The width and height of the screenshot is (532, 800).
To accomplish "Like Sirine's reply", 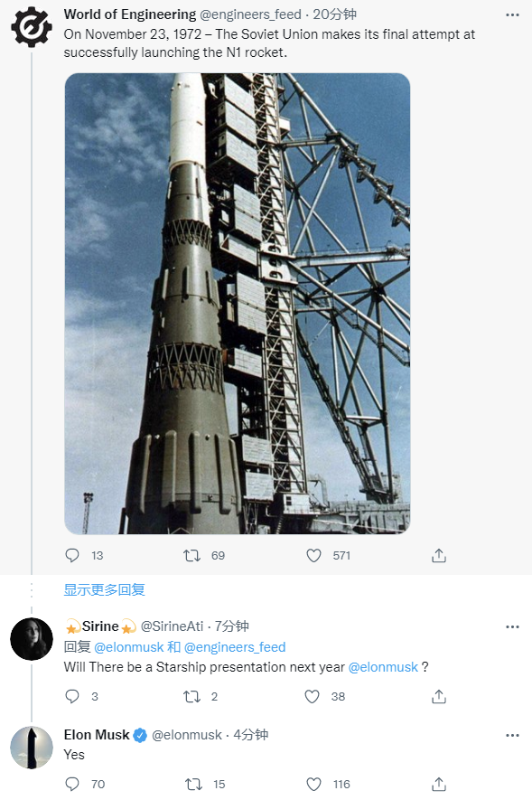I will [312, 696].
